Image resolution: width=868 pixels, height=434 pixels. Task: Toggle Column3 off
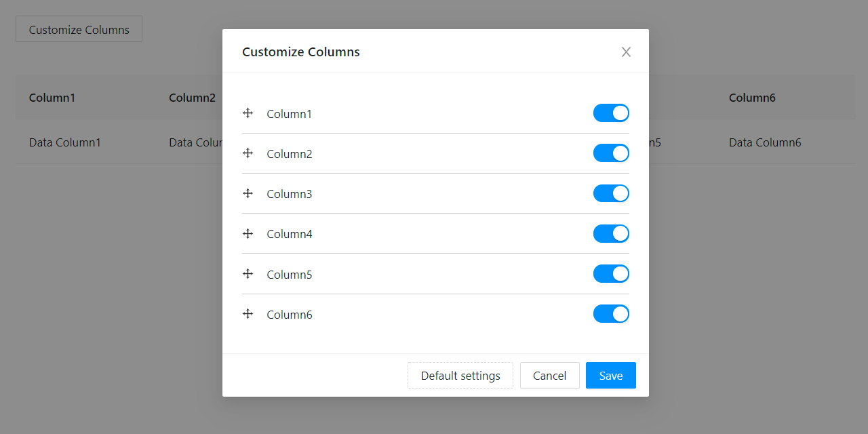coord(611,193)
